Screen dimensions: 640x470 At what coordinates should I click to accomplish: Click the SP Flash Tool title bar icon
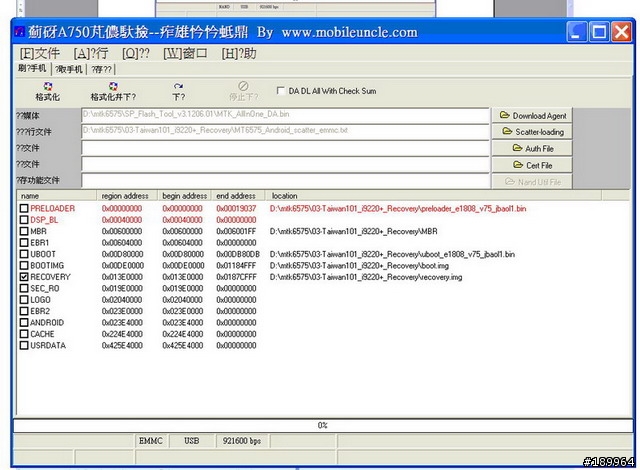(x=20, y=31)
